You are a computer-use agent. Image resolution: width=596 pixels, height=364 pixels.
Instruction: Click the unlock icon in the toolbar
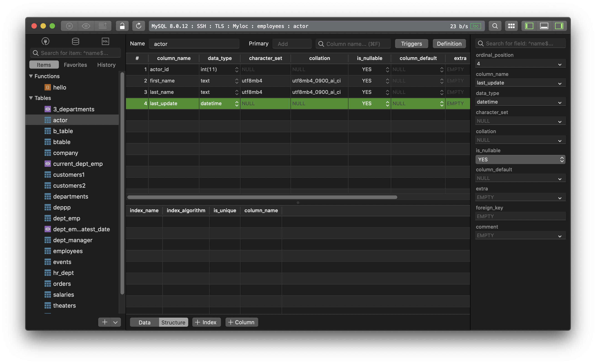pyautogui.click(x=122, y=26)
